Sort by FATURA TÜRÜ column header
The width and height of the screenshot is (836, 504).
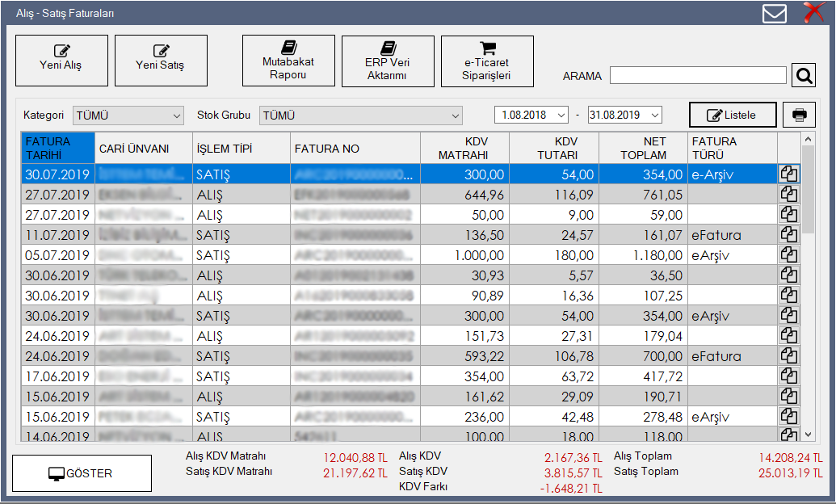point(733,148)
